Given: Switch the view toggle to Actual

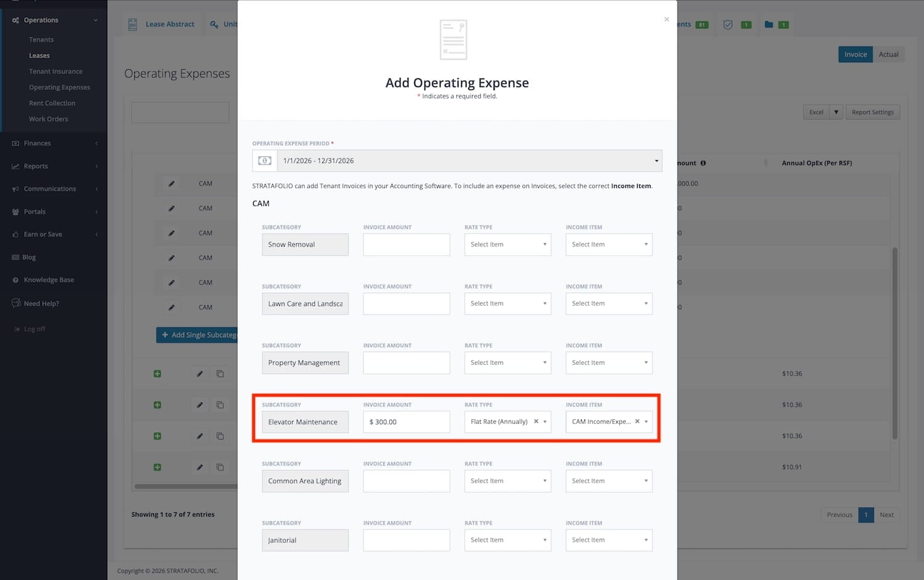Looking at the screenshot, I should [x=888, y=54].
